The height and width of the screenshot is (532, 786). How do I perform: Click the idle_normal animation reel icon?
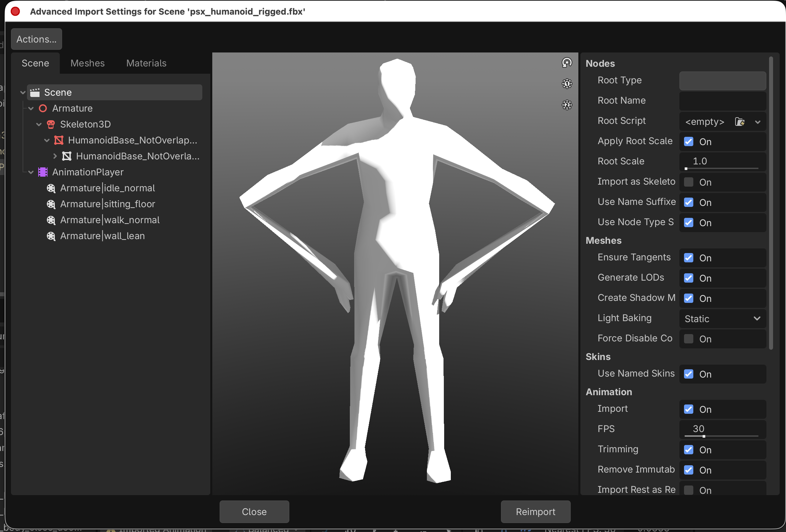pos(51,188)
